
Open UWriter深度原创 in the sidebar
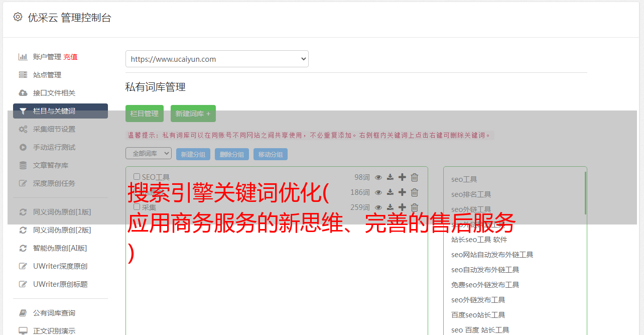coord(60,266)
